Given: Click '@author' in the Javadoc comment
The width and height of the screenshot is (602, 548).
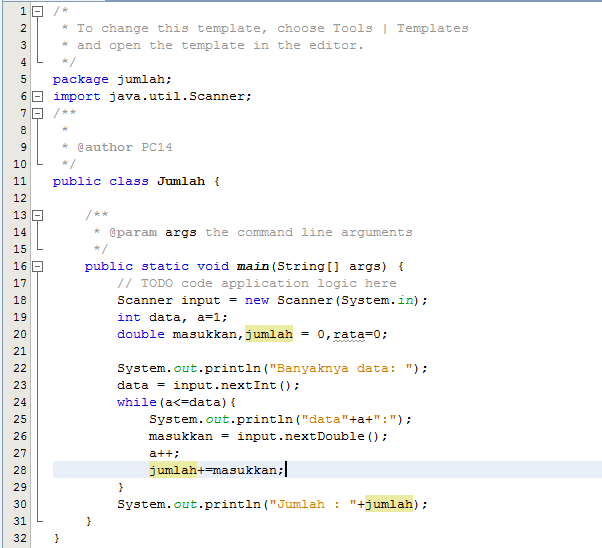Looking at the screenshot, I should point(105,147).
